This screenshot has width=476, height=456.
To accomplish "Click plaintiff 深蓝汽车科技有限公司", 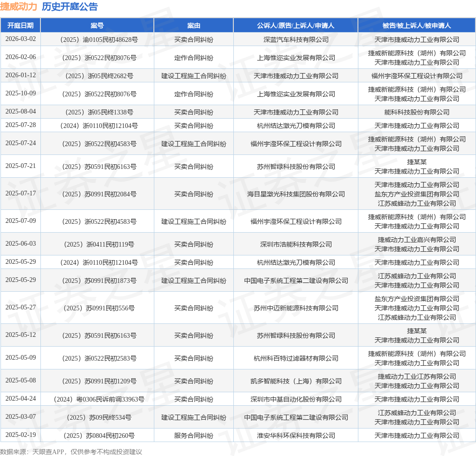I will 296,40.
